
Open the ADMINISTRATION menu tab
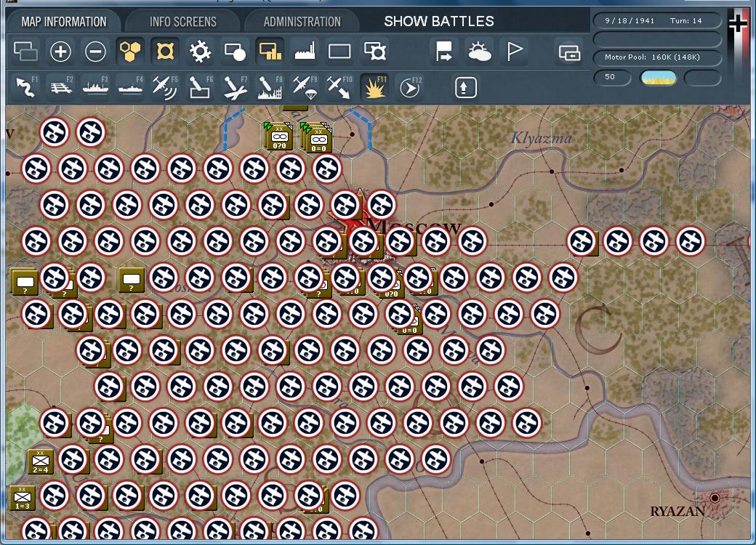pos(301,21)
